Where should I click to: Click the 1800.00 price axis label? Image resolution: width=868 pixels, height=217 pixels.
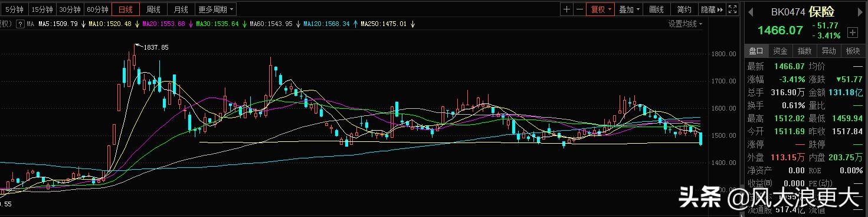[x=723, y=54]
